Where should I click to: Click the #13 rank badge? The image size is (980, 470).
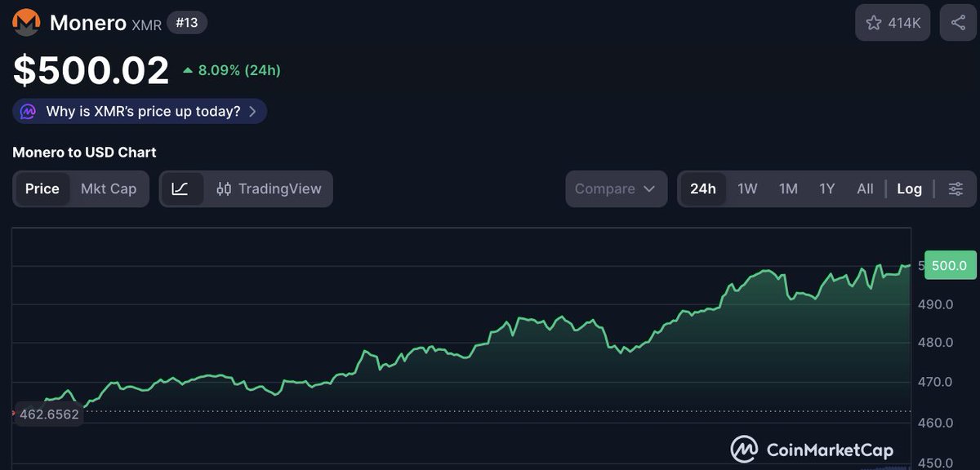click(187, 23)
